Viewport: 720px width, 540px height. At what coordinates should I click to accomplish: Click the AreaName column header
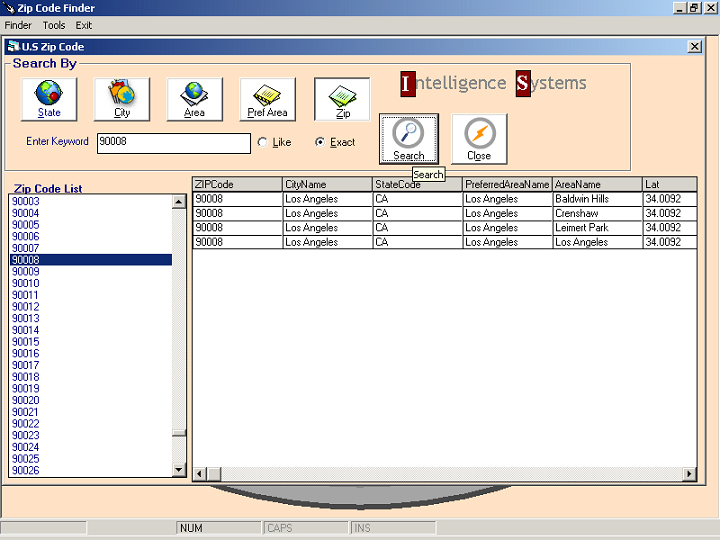tap(596, 184)
